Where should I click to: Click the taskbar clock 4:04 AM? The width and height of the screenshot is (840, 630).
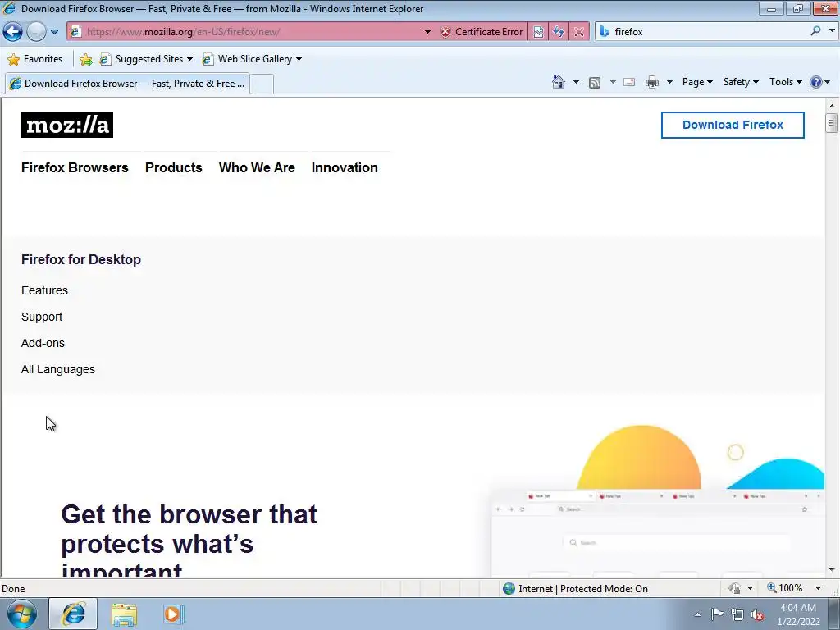click(797, 614)
